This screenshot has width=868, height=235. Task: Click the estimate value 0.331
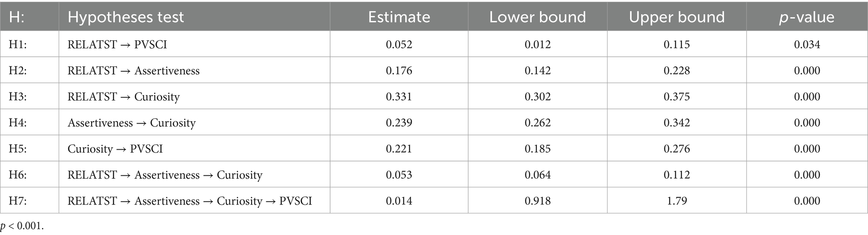click(x=399, y=97)
